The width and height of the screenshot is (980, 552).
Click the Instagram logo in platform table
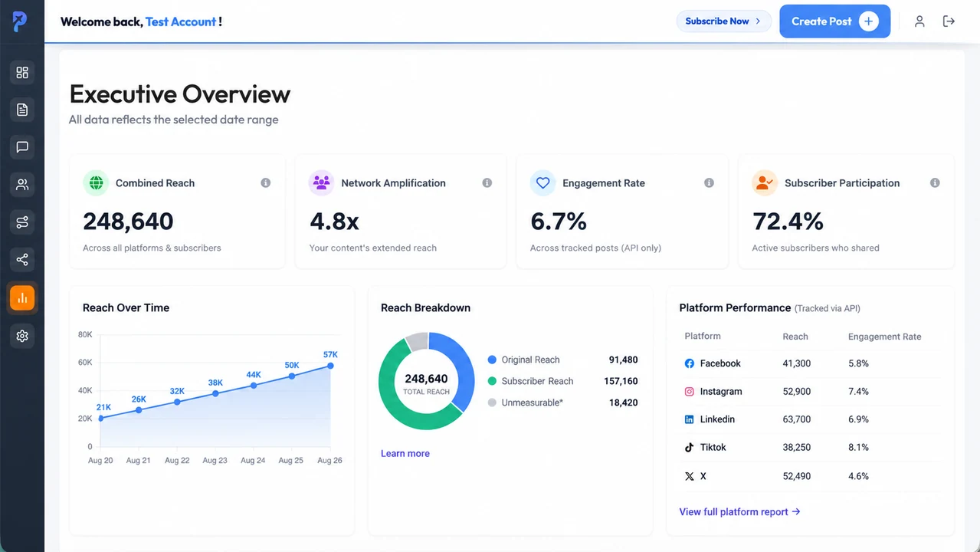(689, 391)
